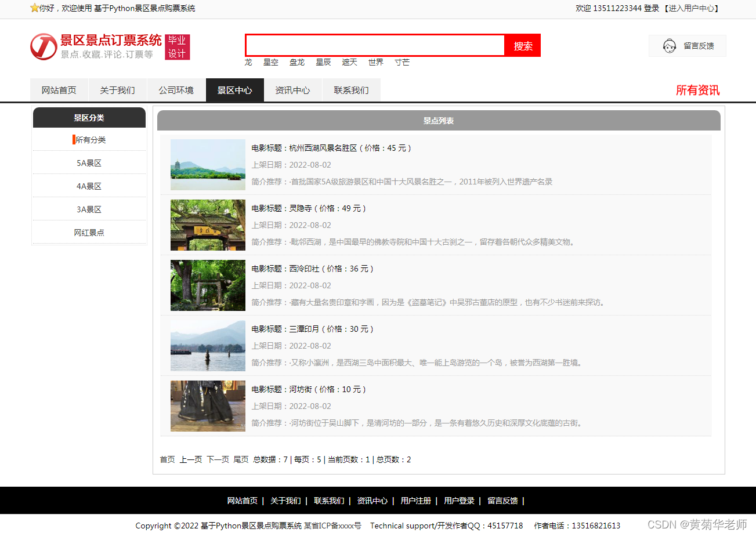Click the 景点列表 panel header
756x536 pixels.
(439, 121)
